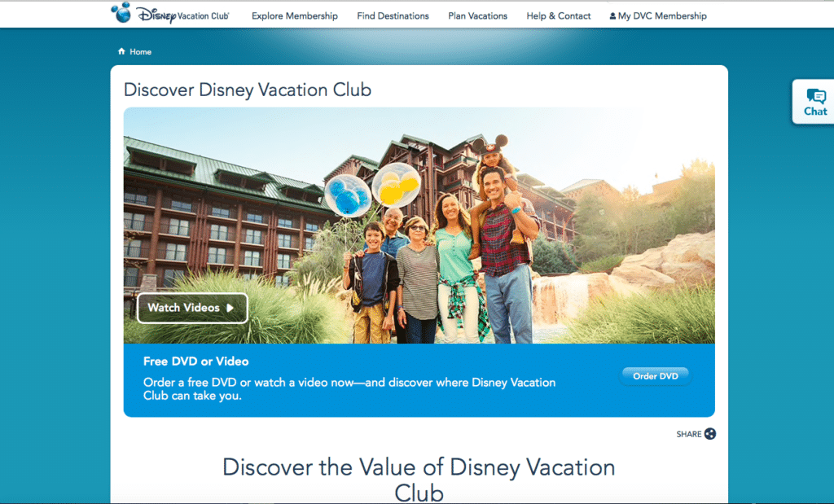The width and height of the screenshot is (834, 504).
Task: Open the Plan Vacations menu
Action: [477, 16]
